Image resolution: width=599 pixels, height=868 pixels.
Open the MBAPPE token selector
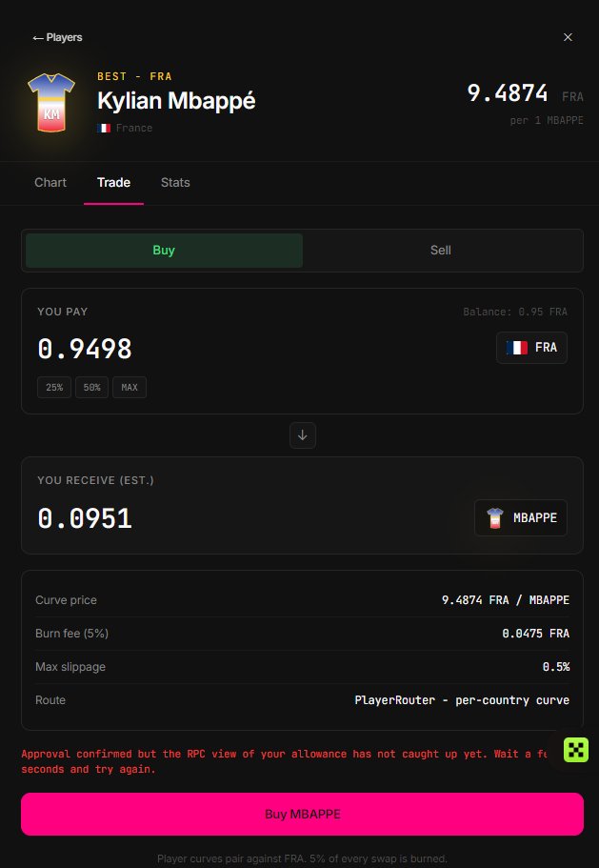click(x=521, y=517)
